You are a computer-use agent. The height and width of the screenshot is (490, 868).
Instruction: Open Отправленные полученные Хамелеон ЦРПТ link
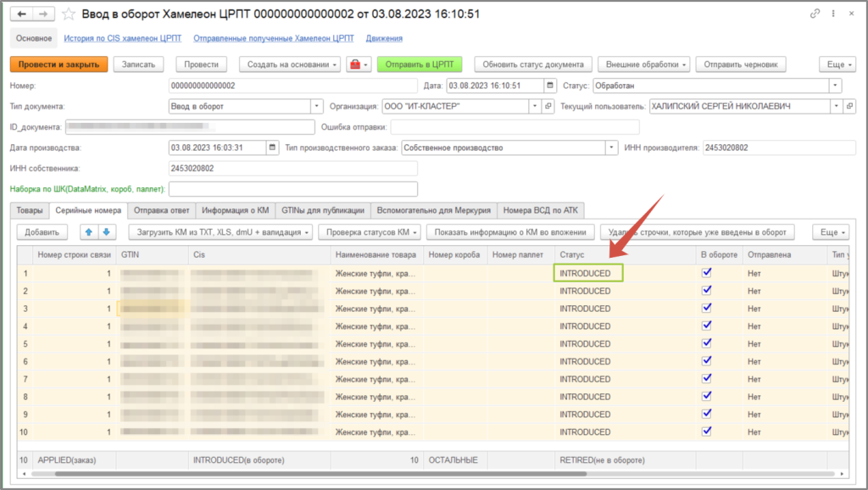pos(274,38)
